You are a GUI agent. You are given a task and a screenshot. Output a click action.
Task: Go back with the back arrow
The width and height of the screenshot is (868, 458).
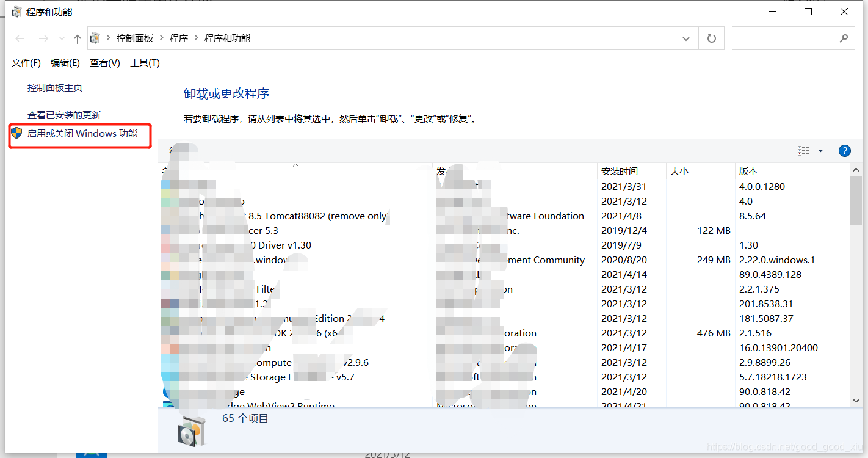point(20,38)
